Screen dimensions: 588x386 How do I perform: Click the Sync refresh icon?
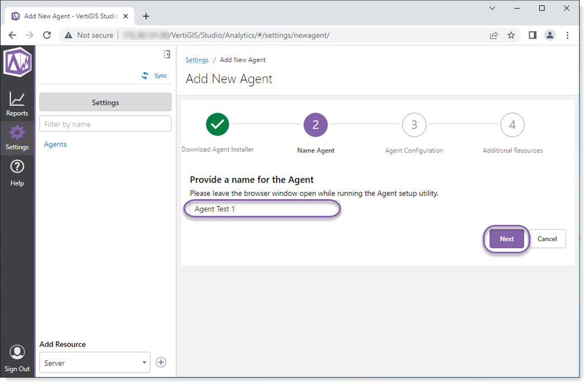tap(145, 76)
